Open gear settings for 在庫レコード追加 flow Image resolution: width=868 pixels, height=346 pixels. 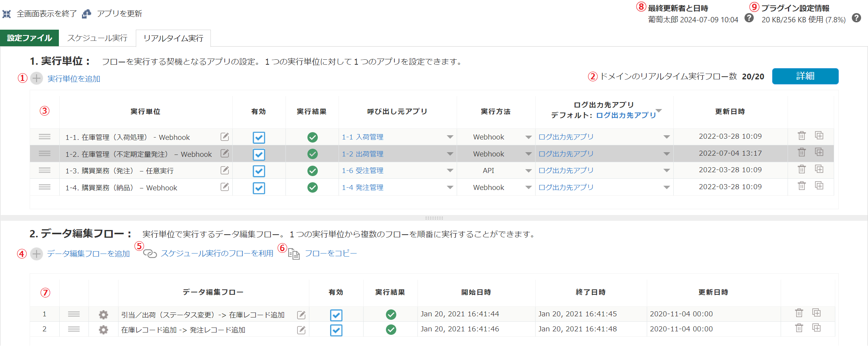(103, 330)
